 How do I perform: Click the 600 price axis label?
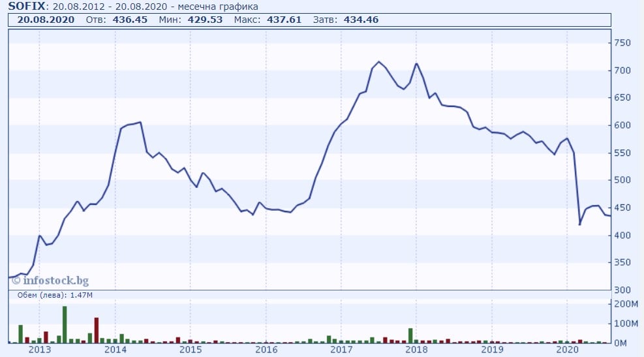coord(622,125)
